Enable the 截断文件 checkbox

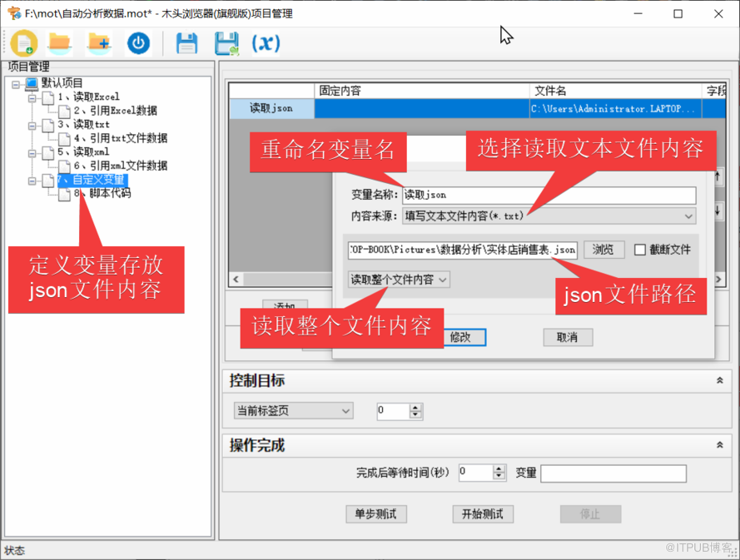[x=640, y=250]
